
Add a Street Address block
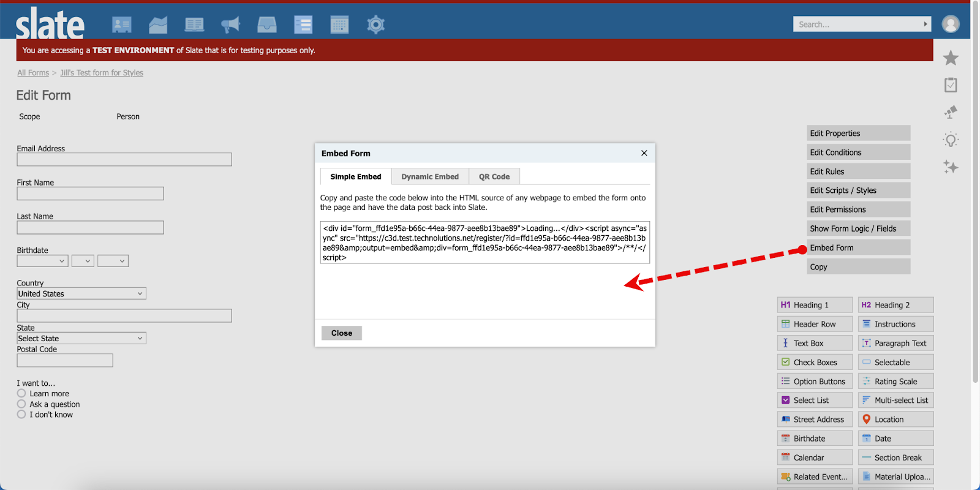(815, 419)
